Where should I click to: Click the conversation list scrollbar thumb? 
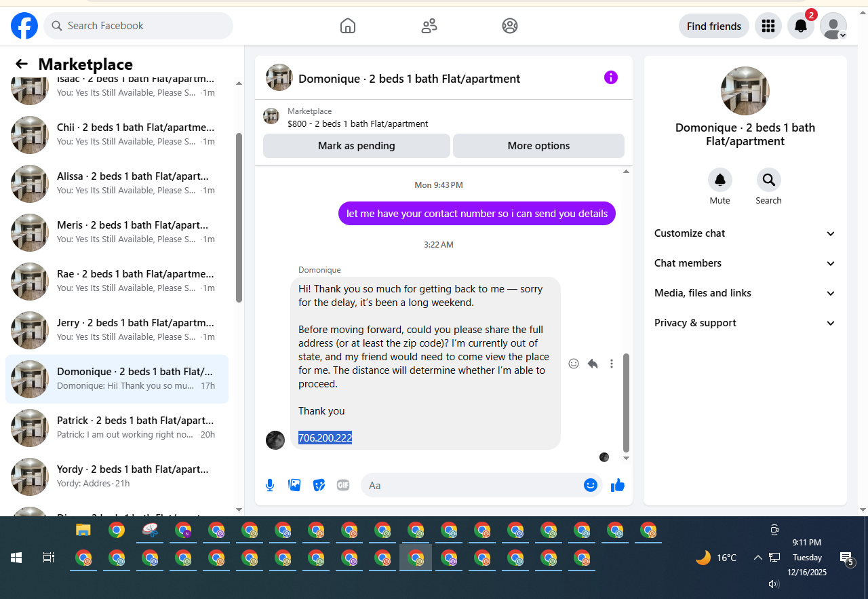click(x=239, y=217)
